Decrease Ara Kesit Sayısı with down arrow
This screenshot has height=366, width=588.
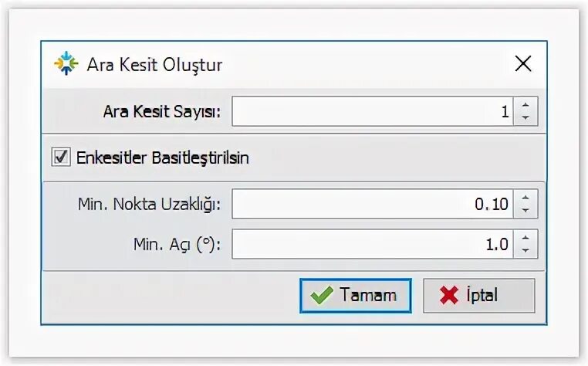[525, 117]
